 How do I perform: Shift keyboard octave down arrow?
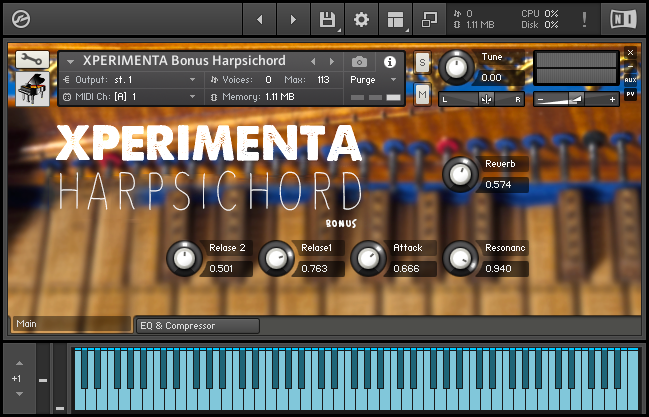point(19,394)
